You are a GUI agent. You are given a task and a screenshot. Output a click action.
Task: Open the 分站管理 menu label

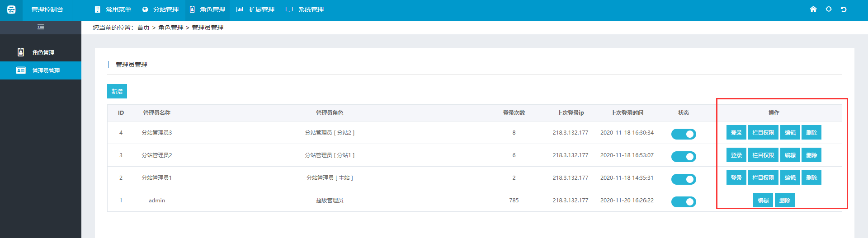click(x=166, y=9)
